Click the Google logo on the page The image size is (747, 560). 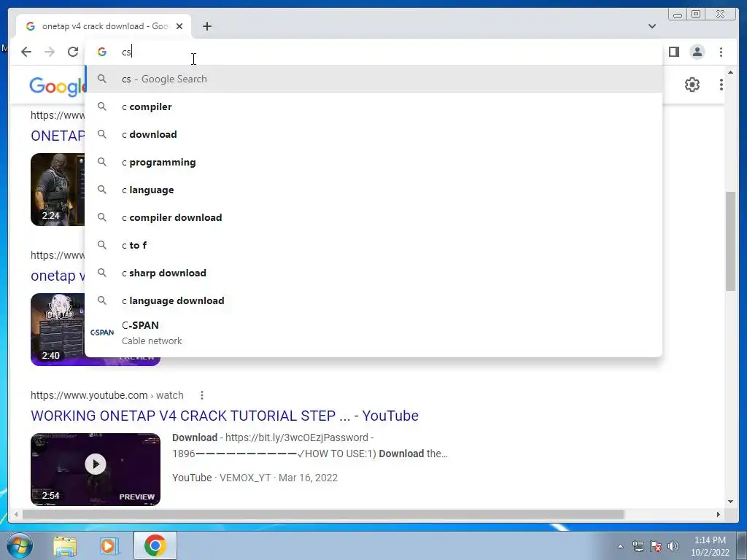coord(57,86)
